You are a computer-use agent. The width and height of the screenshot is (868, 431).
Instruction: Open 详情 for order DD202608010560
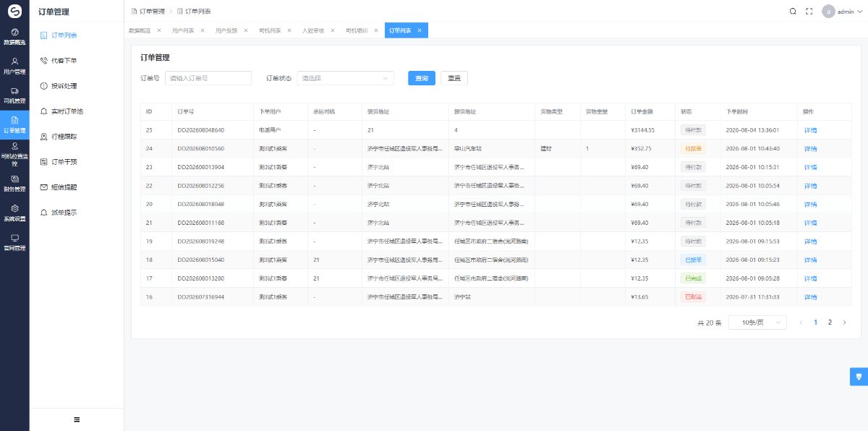[810, 148]
